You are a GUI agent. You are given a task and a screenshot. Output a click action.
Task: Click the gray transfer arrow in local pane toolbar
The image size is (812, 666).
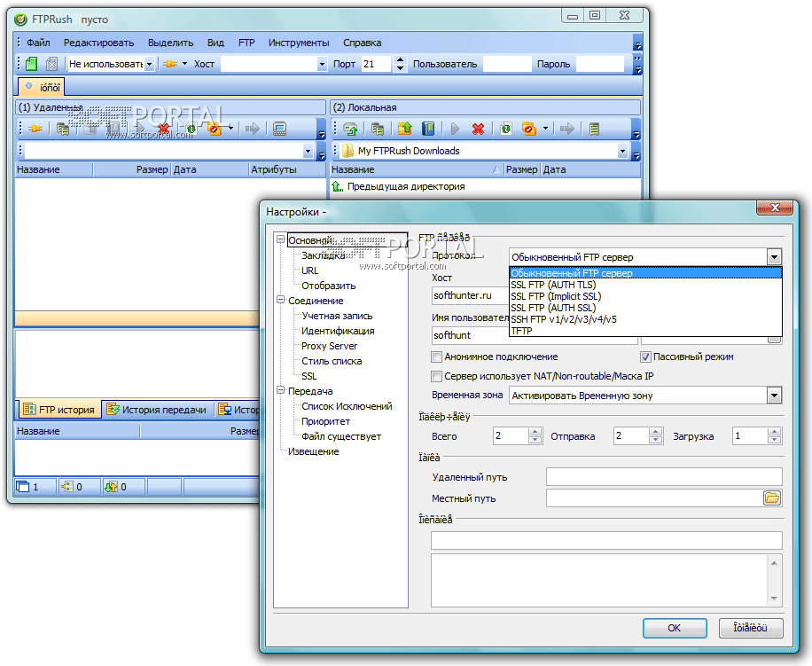[567, 129]
